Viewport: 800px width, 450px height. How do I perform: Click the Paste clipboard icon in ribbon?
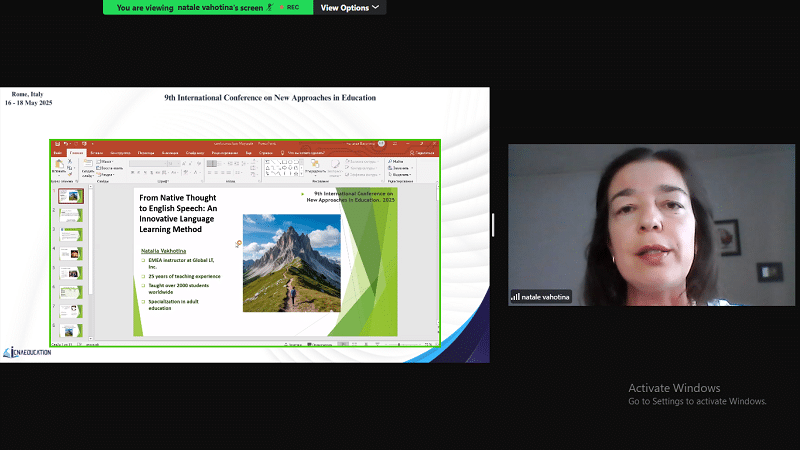(x=59, y=165)
